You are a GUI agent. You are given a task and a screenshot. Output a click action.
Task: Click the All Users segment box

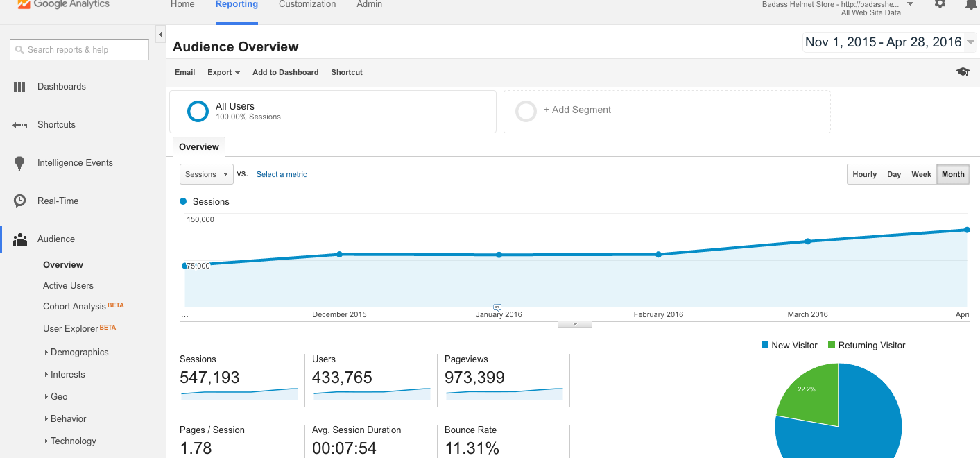point(333,111)
